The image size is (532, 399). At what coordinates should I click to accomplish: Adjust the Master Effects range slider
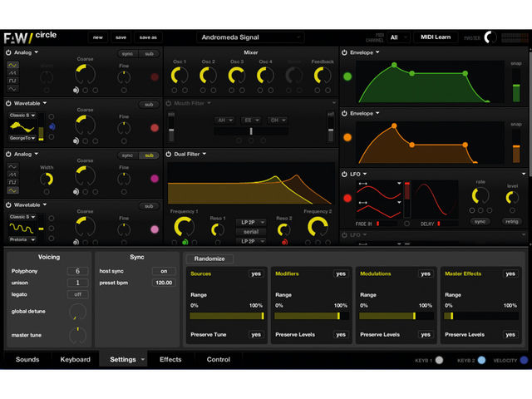tap(481, 316)
